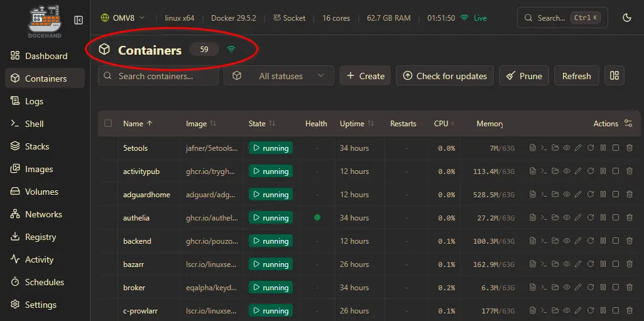Go to Stacks in the sidebar

[x=45, y=146]
